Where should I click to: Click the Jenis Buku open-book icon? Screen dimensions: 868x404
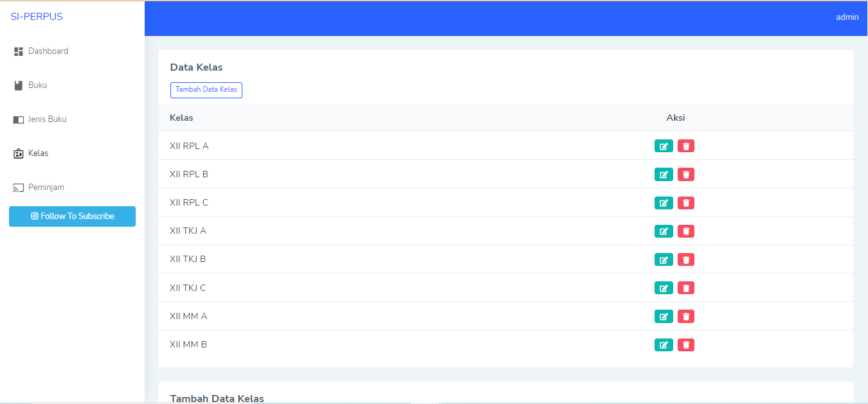19,119
